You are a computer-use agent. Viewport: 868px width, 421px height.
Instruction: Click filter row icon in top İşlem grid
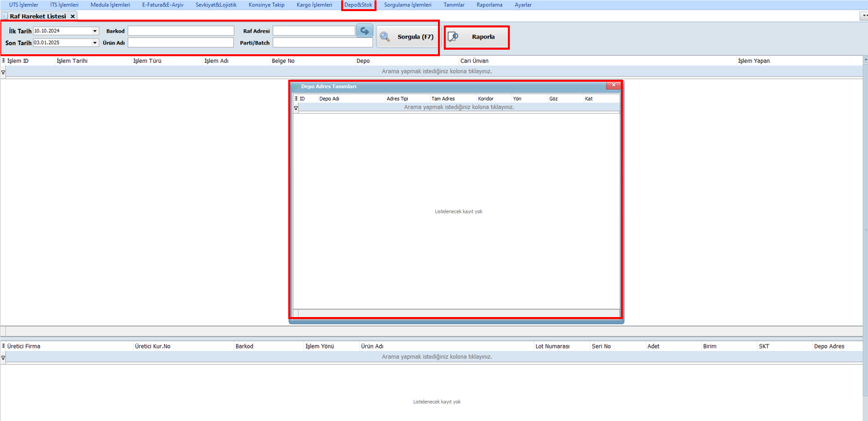[x=3, y=73]
